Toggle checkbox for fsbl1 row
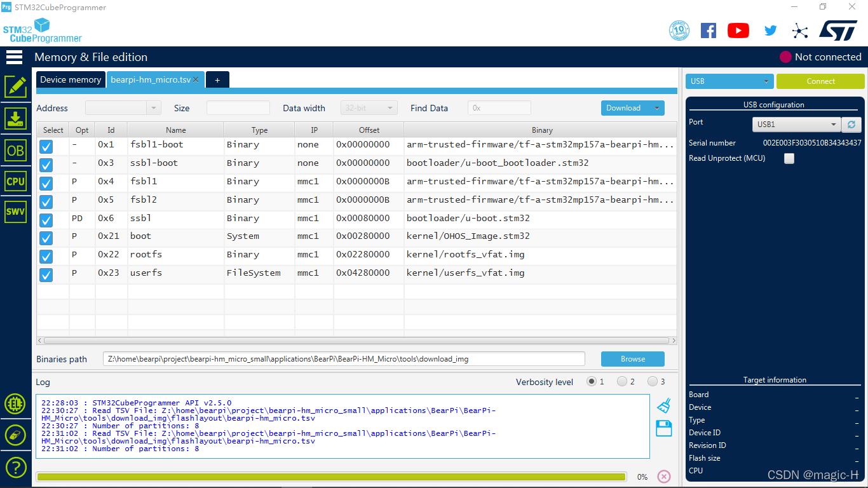The height and width of the screenshot is (488, 868). 46,184
